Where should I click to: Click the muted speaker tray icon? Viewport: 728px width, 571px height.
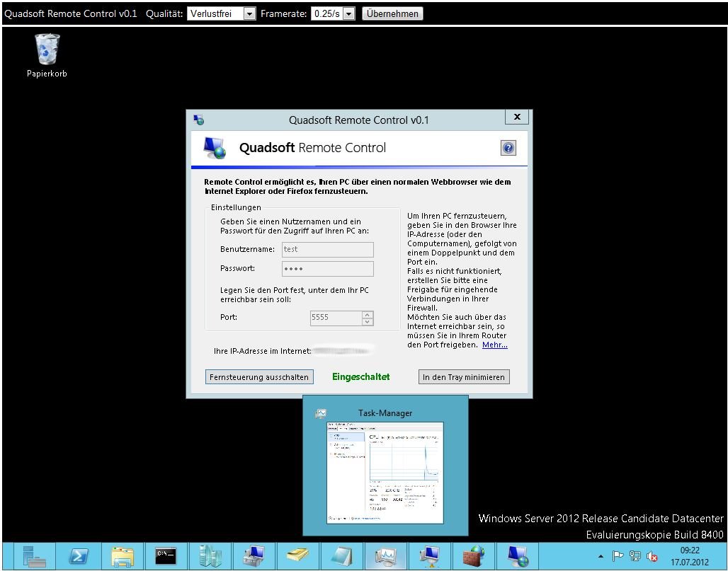pyautogui.click(x=652, y=557)
